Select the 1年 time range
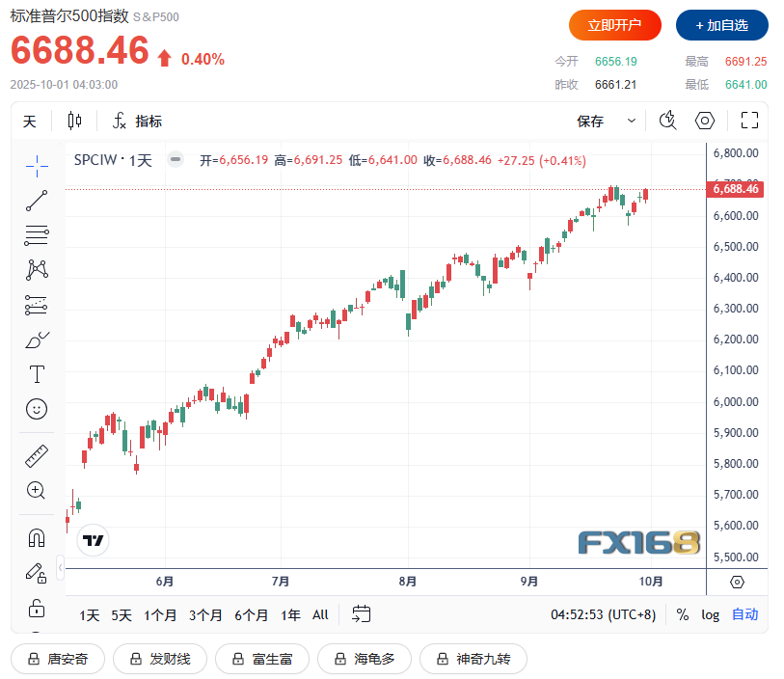This screenshot has height=679, width=784. click(290, 614)
